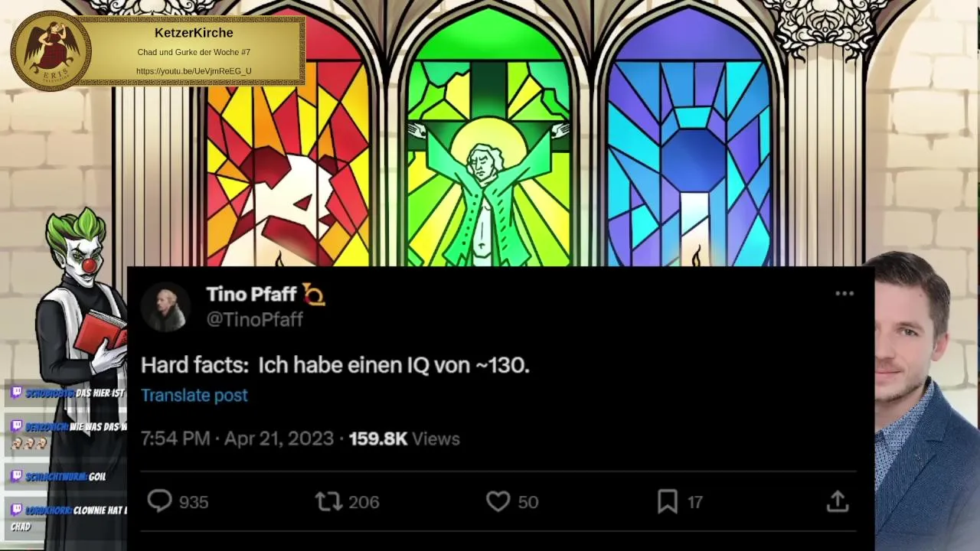Click the retweet arrows icon

(328, 501)
